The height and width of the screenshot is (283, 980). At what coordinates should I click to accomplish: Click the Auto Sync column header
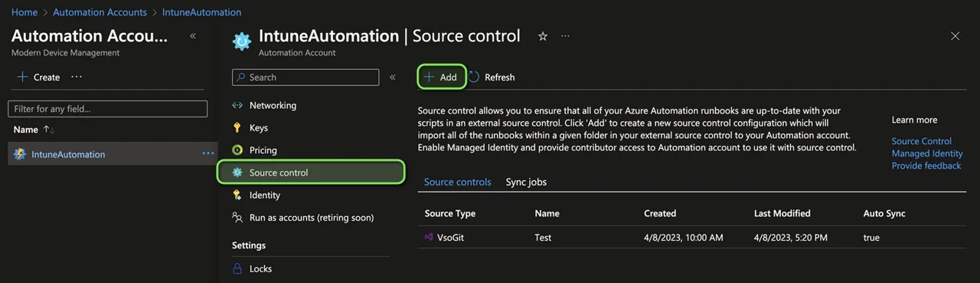click(x=884, y=213)
